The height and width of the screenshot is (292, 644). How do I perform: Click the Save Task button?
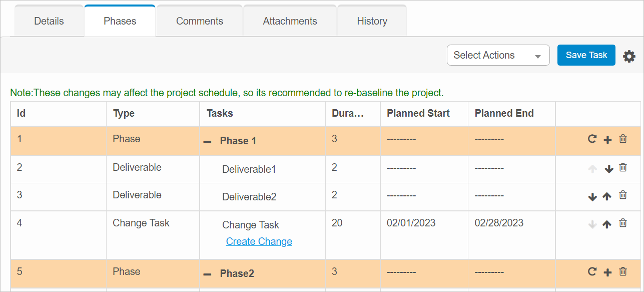586,55
